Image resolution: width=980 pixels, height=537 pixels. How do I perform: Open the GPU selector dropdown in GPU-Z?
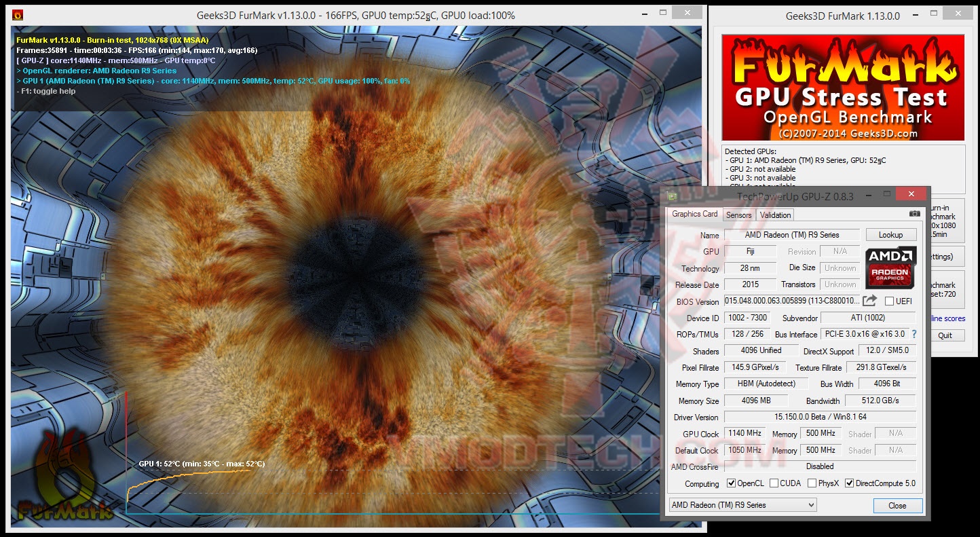(x=742, y=505)
